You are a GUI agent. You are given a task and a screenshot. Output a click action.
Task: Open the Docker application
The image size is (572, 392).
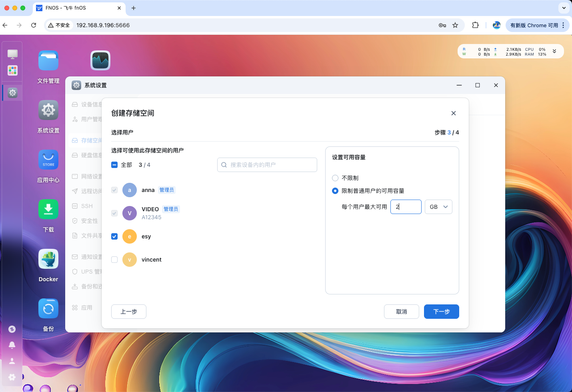(48, 259)
